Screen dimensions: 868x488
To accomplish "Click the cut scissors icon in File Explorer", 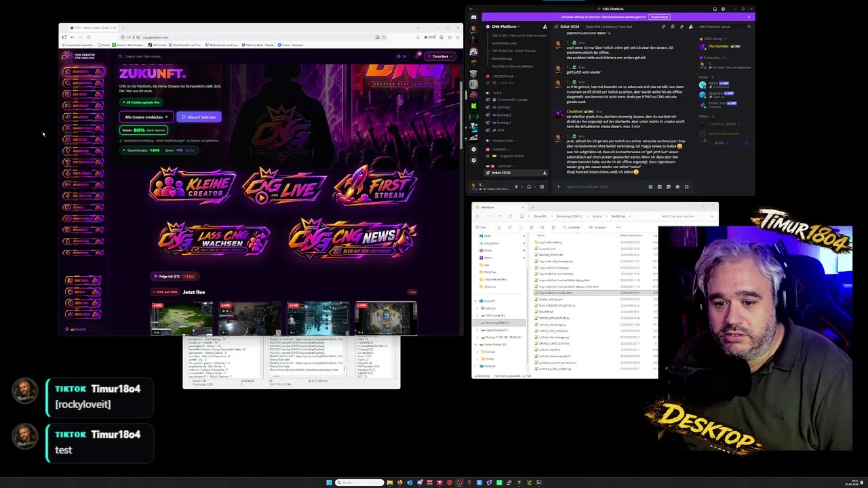I will pyautogui.click(x=499, y=227).
